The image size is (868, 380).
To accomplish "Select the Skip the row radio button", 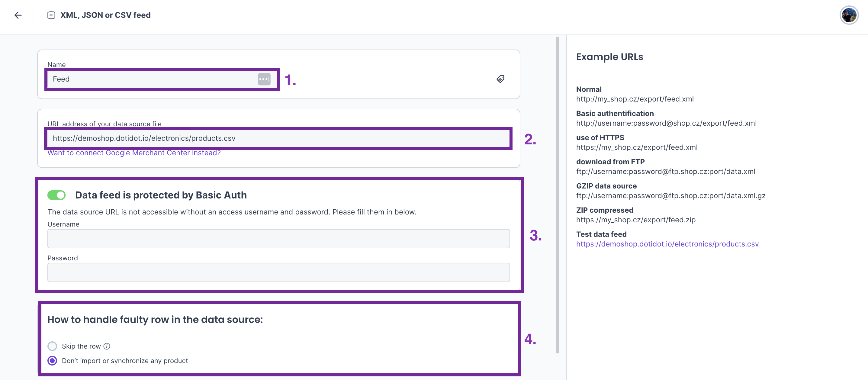I will 52,346.
